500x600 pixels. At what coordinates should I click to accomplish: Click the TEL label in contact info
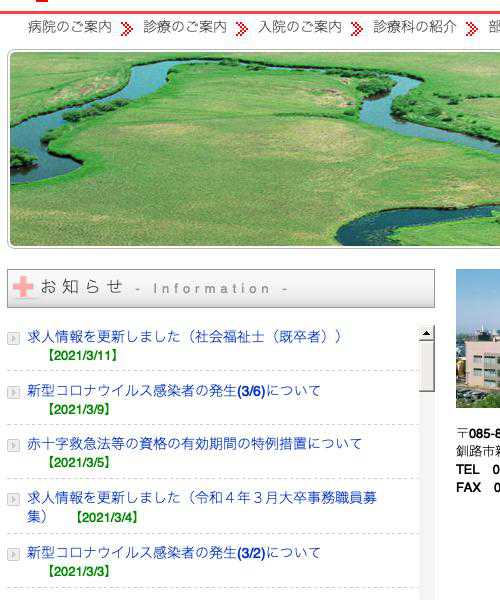click(467, 470)
